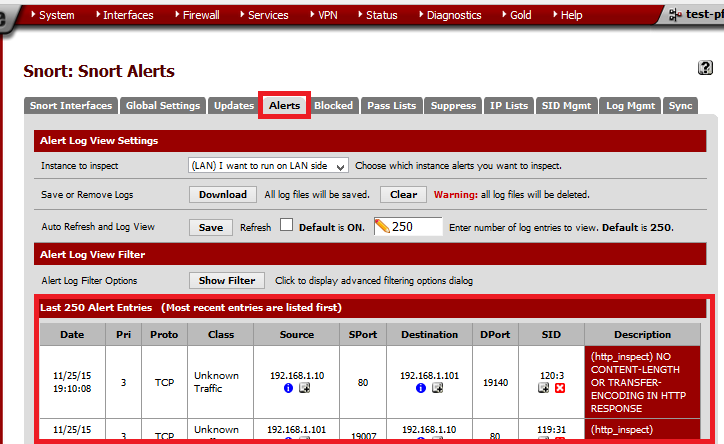
Task: Click the help question mark icon
Action: (704, 67)
